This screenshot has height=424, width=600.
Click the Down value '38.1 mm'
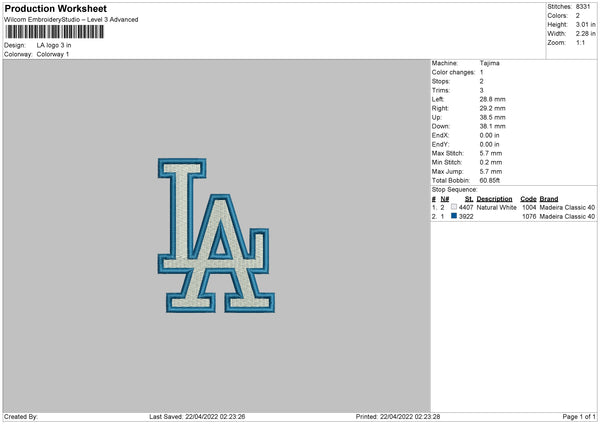tap(492, 126)
